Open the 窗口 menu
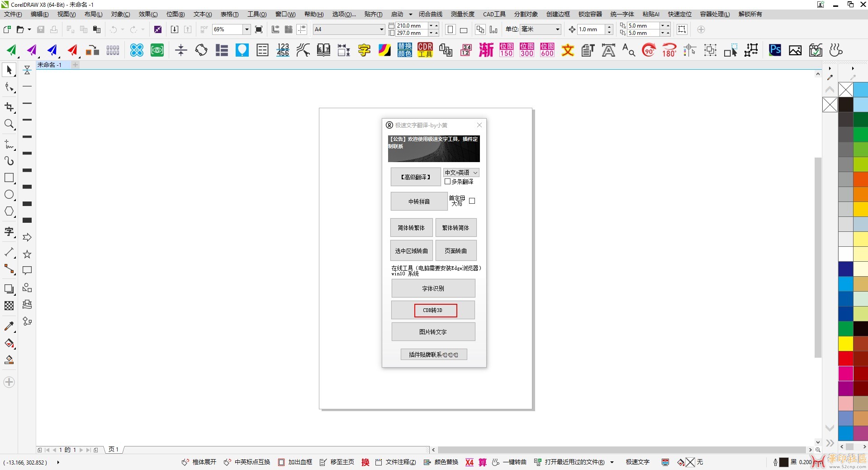This screenshot has width=868, height=470. (285, 14)
